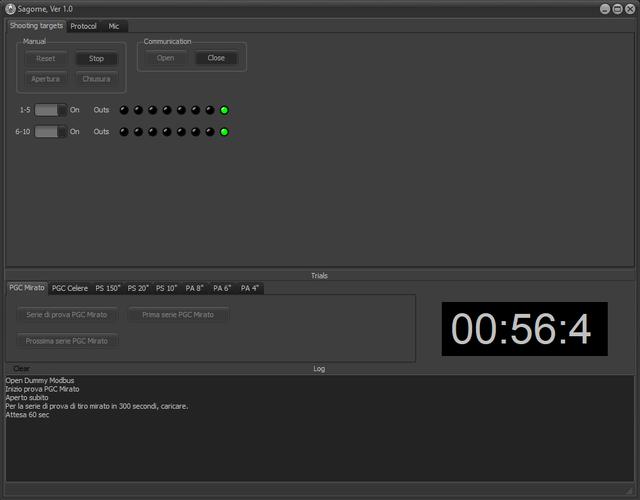
Task: Click the log line 'Inizio prova PGC Mirato'
Action: pyautogui.click(x=42, y=389)
